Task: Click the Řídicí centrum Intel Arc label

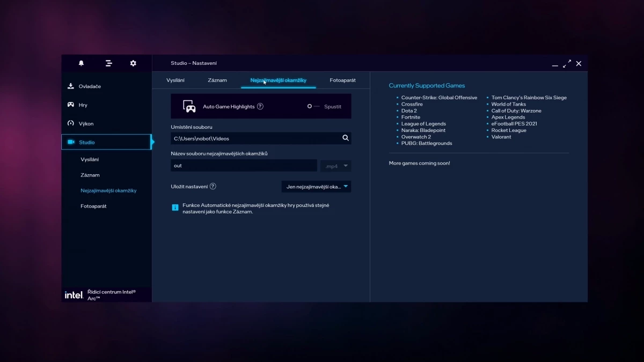Action: pos(112,295)
